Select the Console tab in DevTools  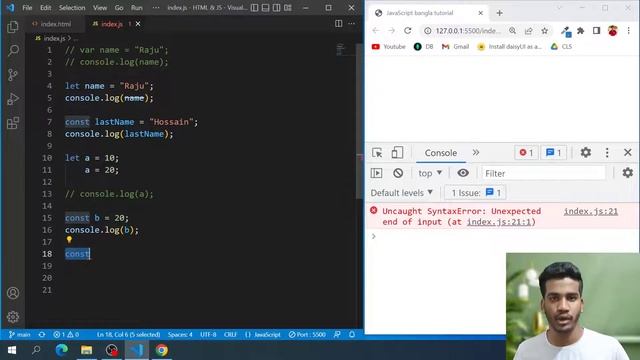click(x=440, y=153)
